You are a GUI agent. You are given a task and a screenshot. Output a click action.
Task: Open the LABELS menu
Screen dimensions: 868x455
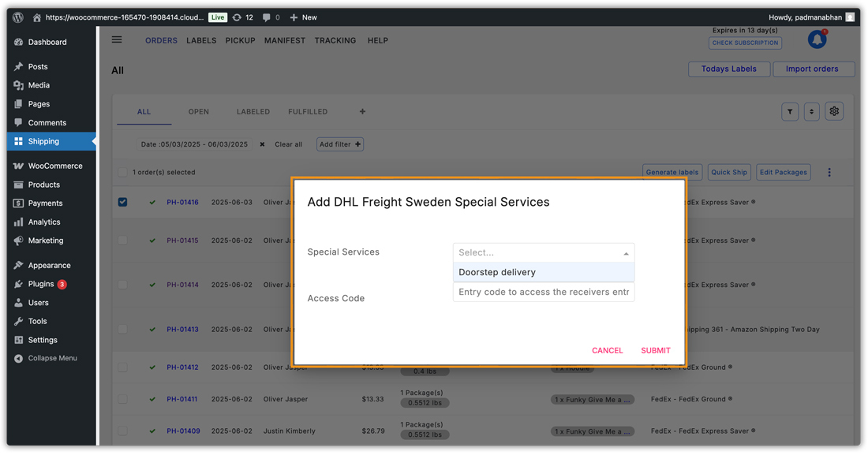point(201,40)
